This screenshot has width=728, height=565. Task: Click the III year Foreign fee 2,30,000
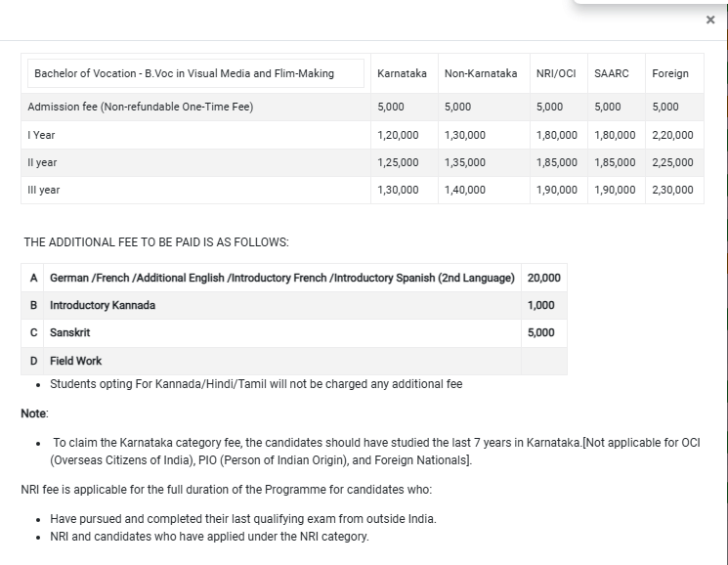672,190
